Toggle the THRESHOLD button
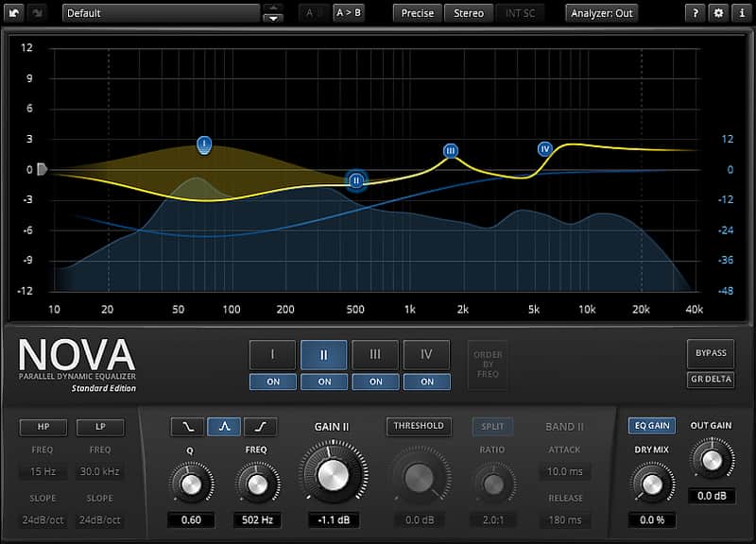The image size is (756, 544). 419,426
